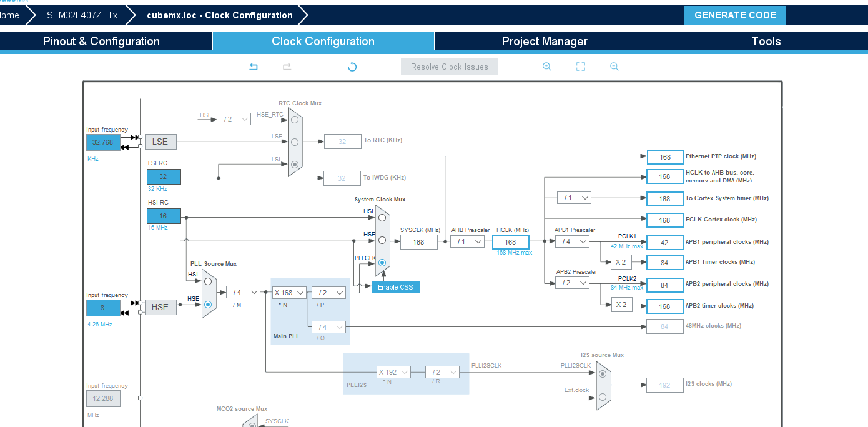Click FCLK Cortex clock value field

pyautogui.click(x=665, y=220)
